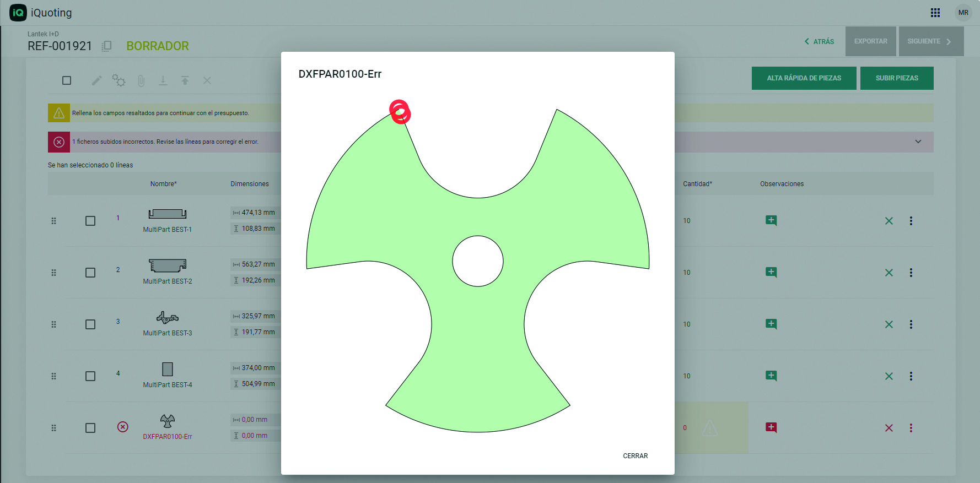Open the apps grid menu
This screenshot has height=483, width=980.
pyautogui.click(x=935, y=13)
